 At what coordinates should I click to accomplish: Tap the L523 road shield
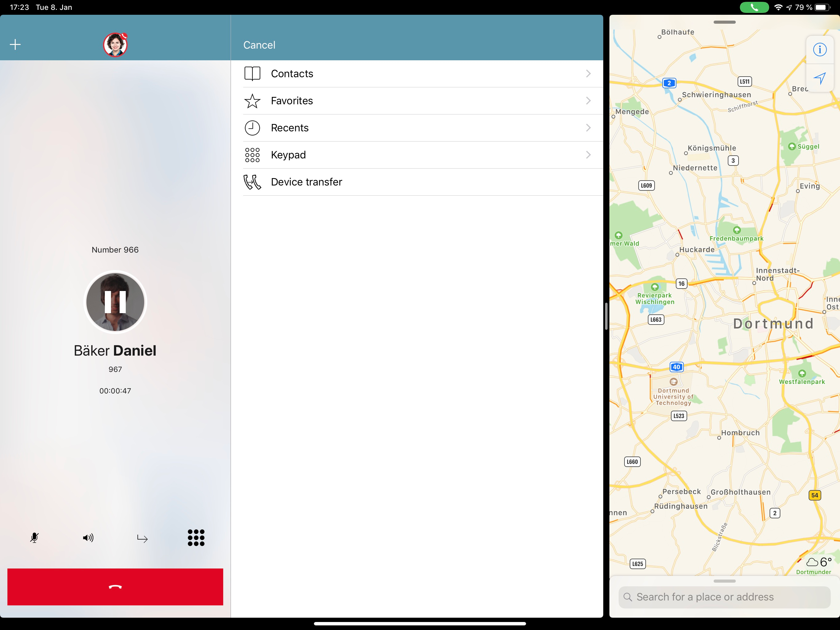pos(679,416)
